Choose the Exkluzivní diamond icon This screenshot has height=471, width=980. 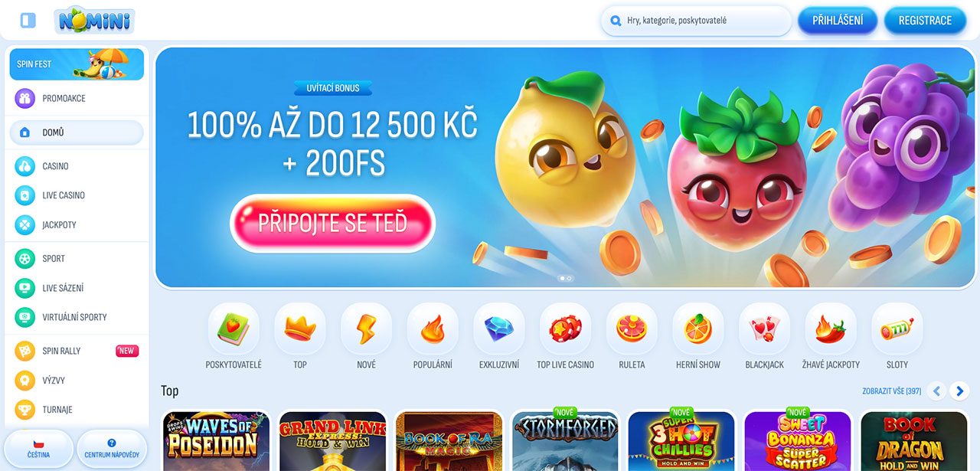pos(499,329)
